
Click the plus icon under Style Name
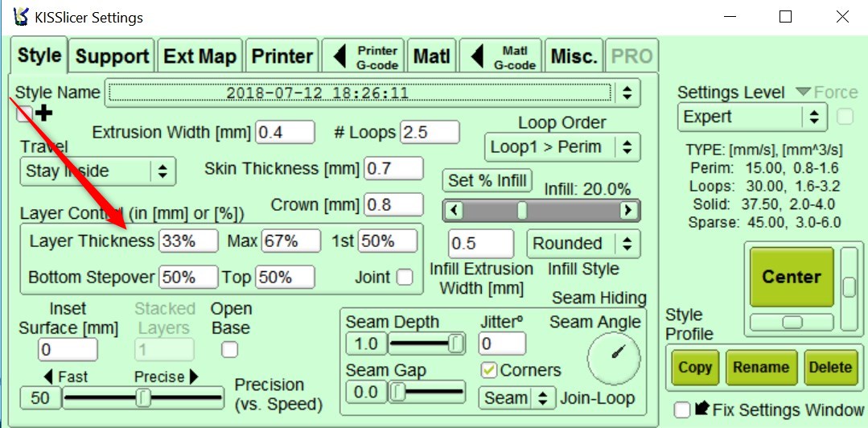pos(43,113)
